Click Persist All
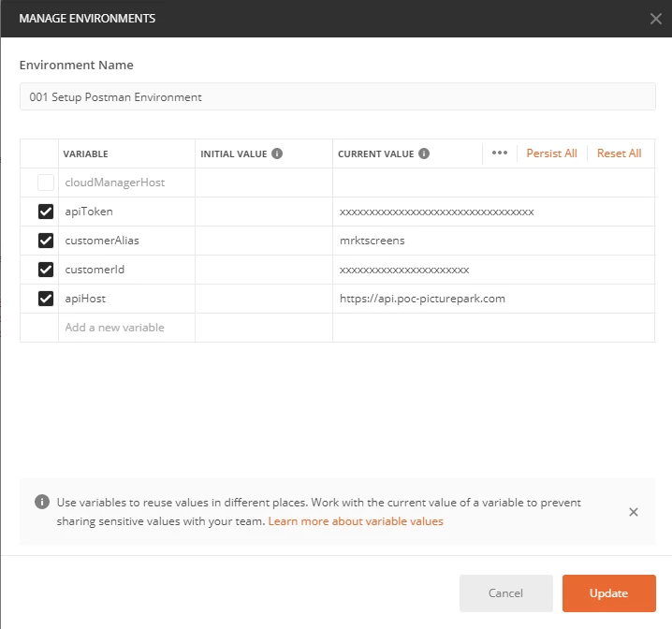The height and width of the screenshot is (629, 672). coord(551,154)
